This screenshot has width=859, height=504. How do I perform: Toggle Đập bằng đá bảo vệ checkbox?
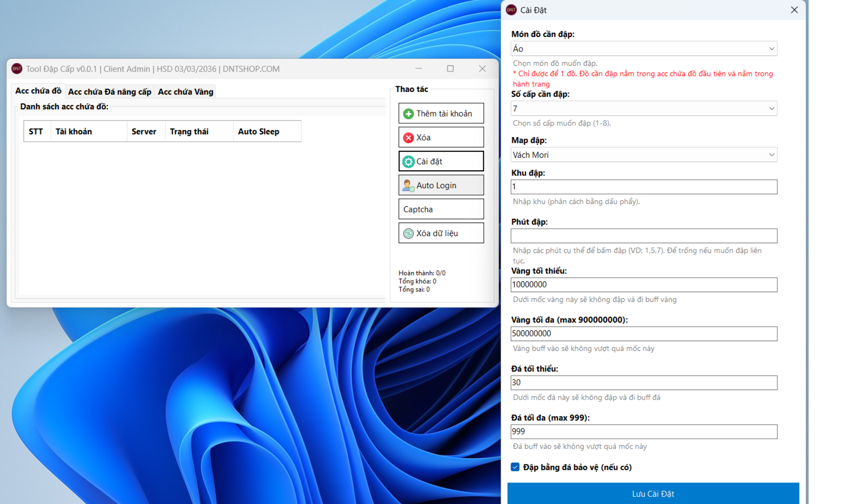tap(515, 467)
